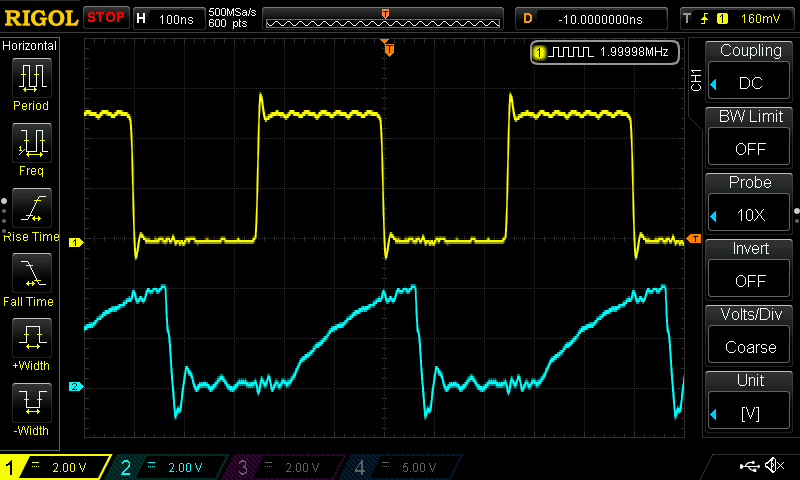Click the CH1 vertical menu label
Screen dimensions: 800x480
click(696, 80)
